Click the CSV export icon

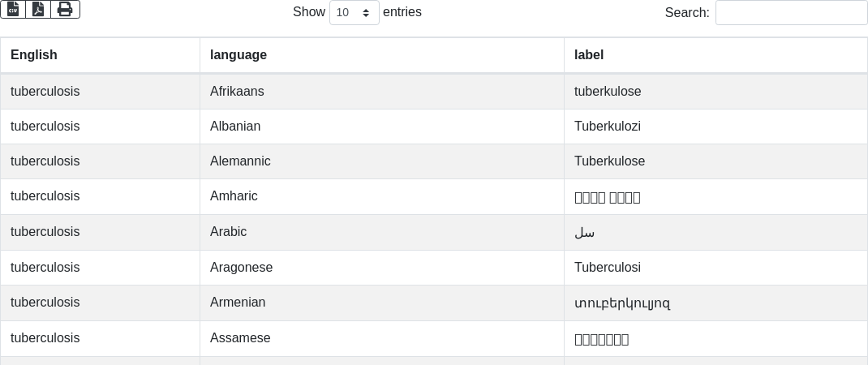pos(13,9)
